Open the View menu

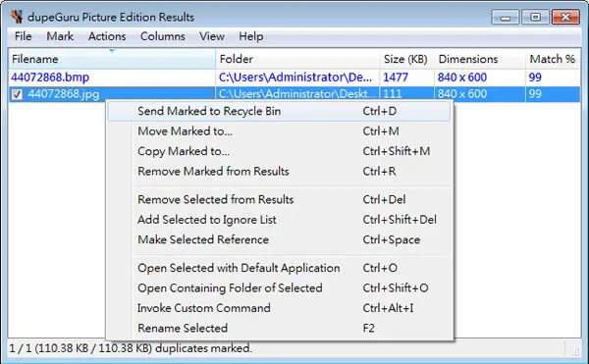pyautogui.click(x=212, y=36)
